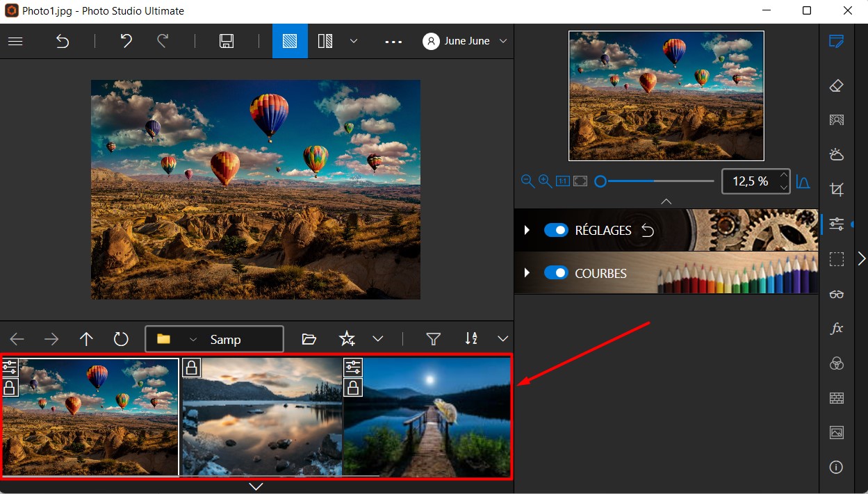Increase zoom with the up stepper arrow
Screen dimensions: 868x494
coord(784,175)
